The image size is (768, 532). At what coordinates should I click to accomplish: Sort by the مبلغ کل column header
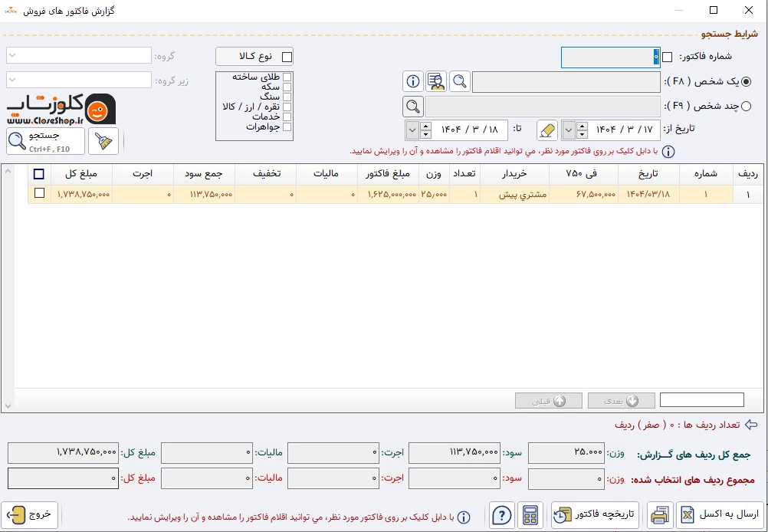point(81,174)
